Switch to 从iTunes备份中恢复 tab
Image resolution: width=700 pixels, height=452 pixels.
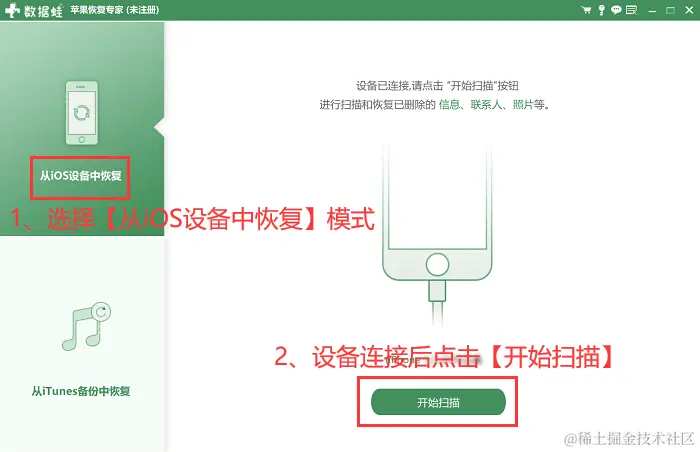[81, 391]
